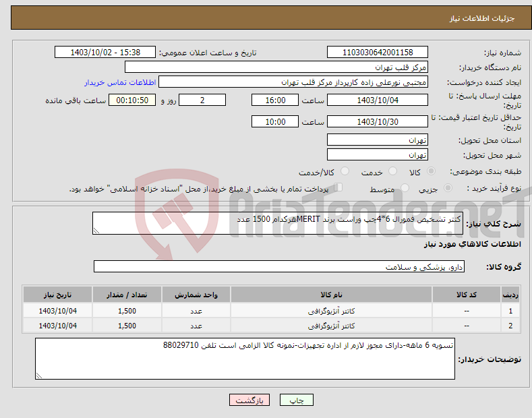Click price validity date 1403/10/30 field
This screenshot has height=418, width=532.
(378, 121)
